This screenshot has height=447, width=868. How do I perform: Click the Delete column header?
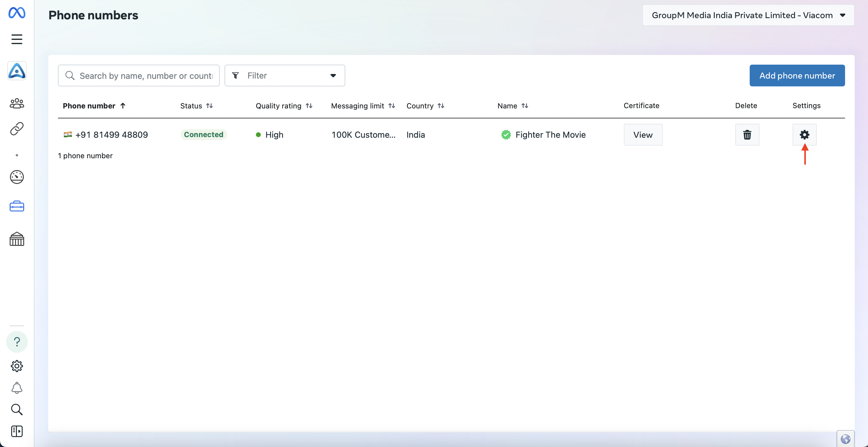(746, 105)
